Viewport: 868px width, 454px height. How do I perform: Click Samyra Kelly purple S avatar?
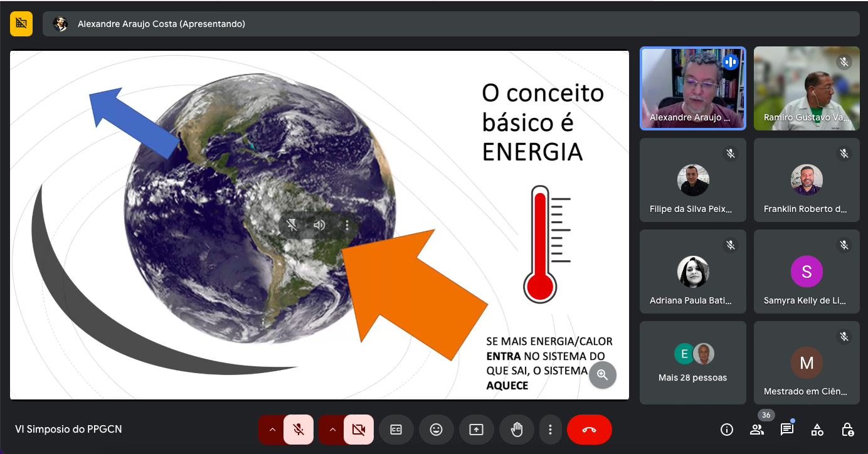click(807, 272)
